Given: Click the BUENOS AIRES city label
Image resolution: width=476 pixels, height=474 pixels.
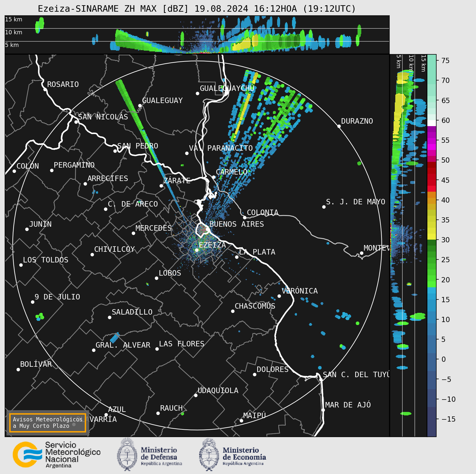Looking at the screenshot, I should (237, 224).
